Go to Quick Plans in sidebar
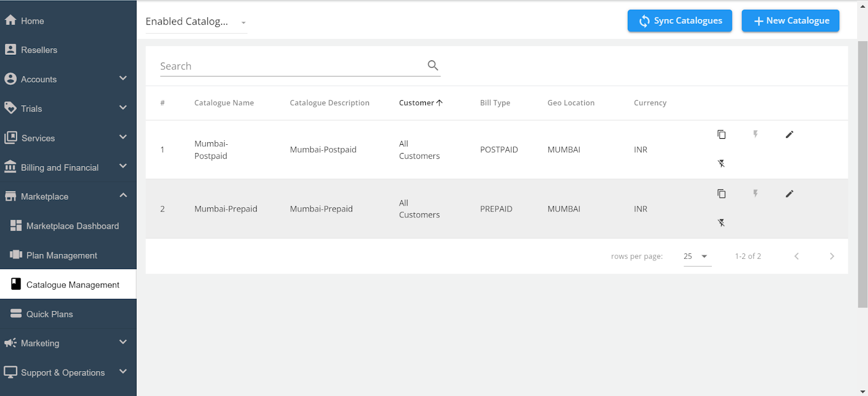 [49, 314]
